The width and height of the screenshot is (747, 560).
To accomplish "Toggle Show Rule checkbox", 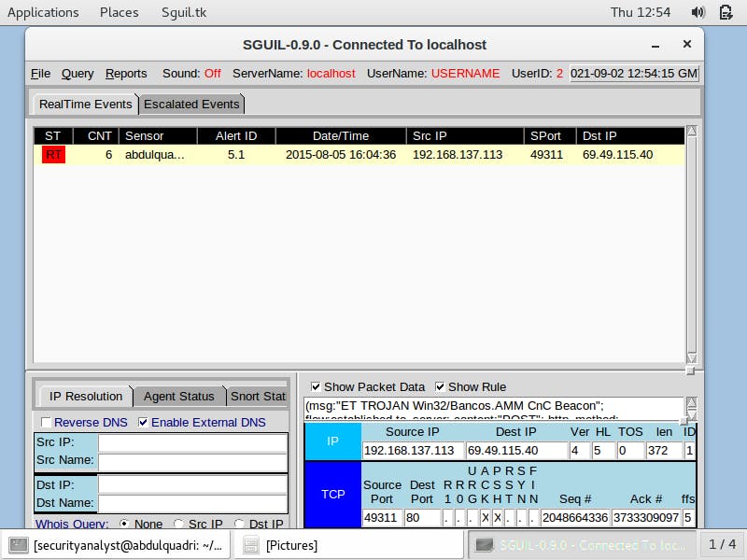I will 440,386.
